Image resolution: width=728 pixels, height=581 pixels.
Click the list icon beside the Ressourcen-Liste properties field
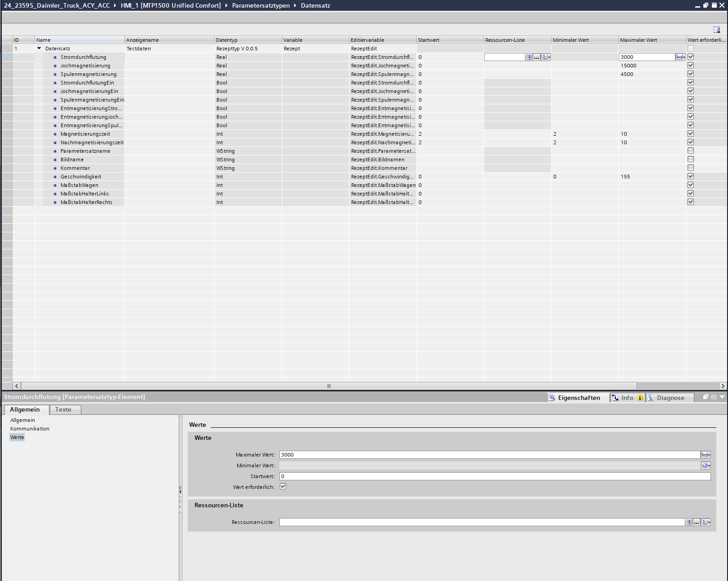[x=688, y=522]
